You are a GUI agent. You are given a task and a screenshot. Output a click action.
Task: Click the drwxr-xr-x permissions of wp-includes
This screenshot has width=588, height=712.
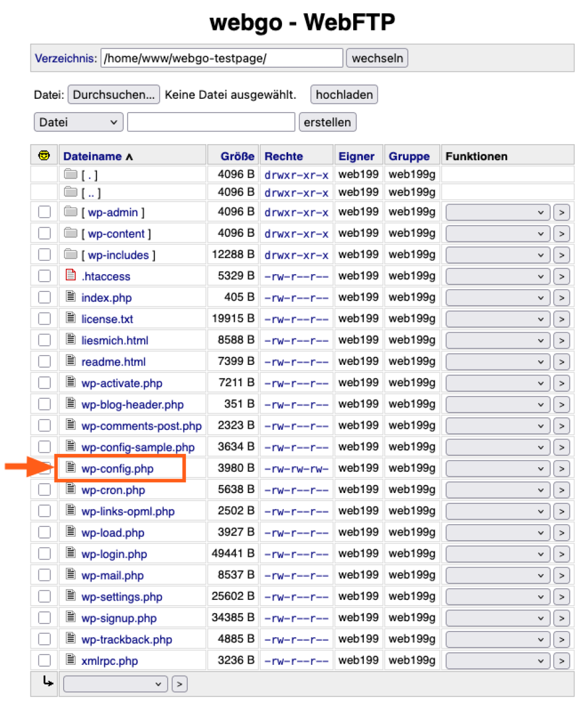(296, 255)
